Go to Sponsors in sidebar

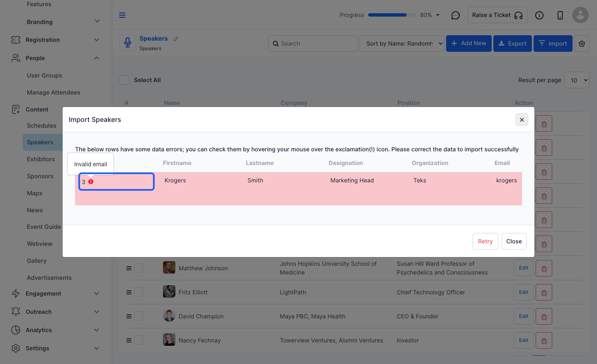pyautogui.click(x=40, y=176)
